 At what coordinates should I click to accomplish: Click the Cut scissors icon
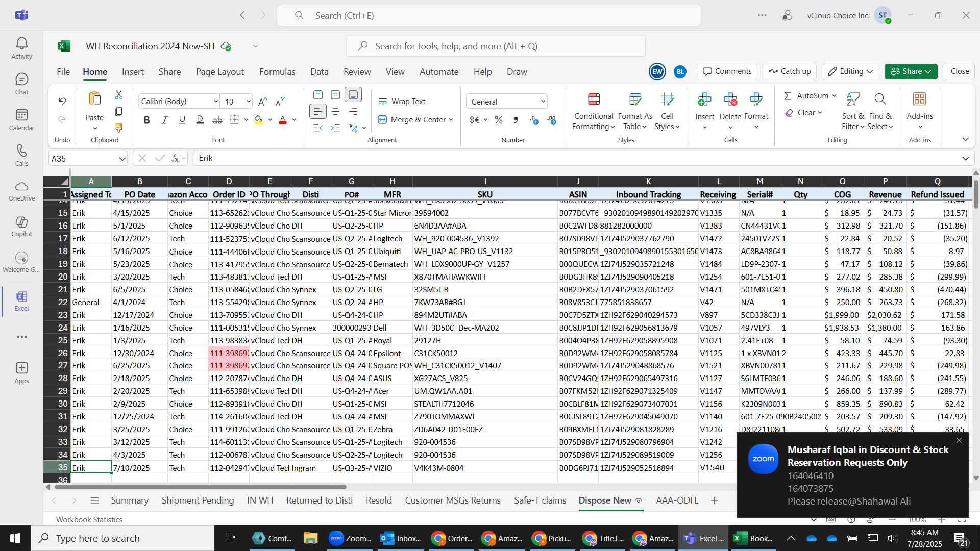click(x=119, y=95)
